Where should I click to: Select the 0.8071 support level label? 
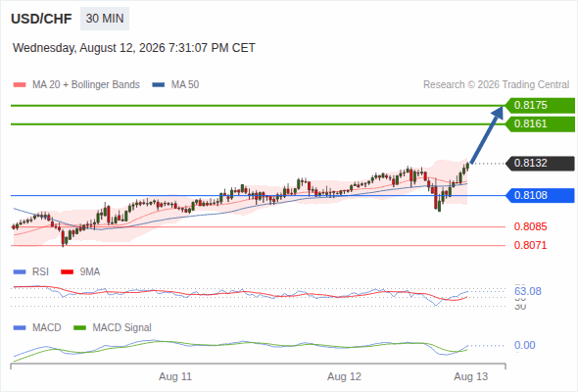point(530,245)
